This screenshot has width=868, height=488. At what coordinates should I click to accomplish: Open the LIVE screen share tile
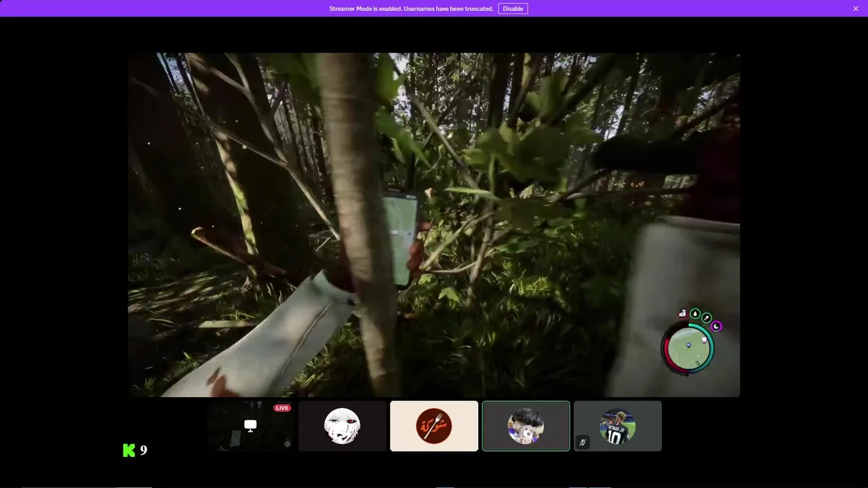pyautogui.click(x=250, y=426)
